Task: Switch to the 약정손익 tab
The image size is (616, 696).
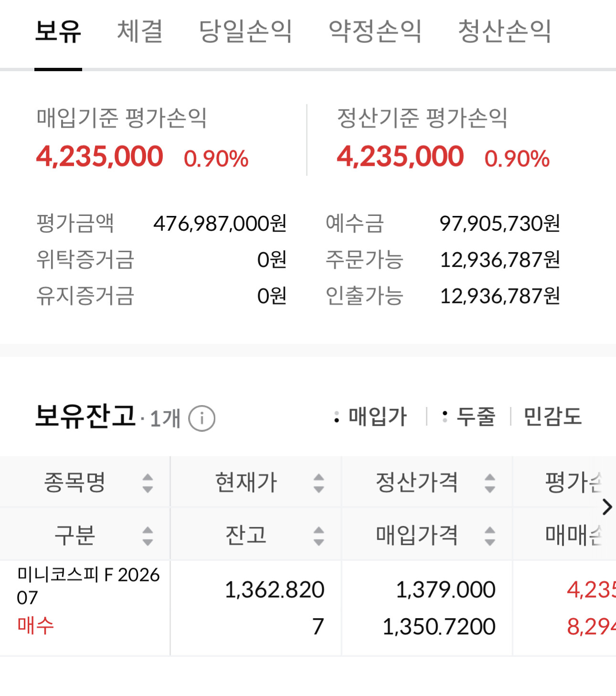Action: click(375, 32)
